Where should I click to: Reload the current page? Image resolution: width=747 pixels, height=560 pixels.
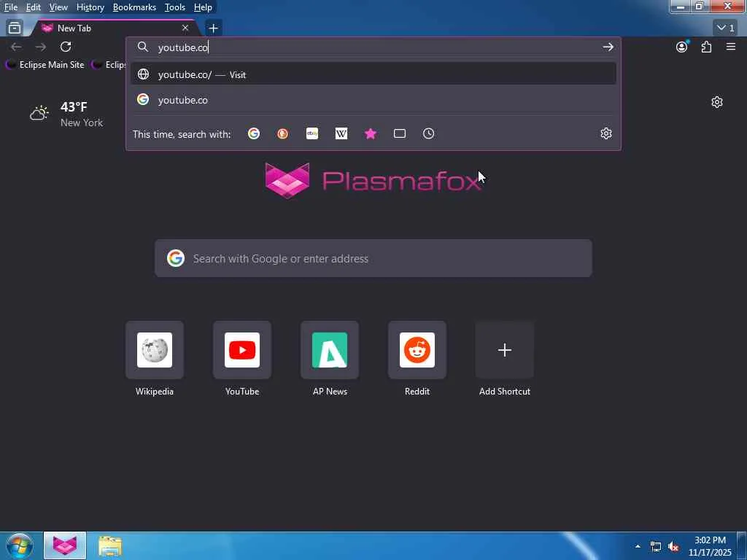[66, 47]
